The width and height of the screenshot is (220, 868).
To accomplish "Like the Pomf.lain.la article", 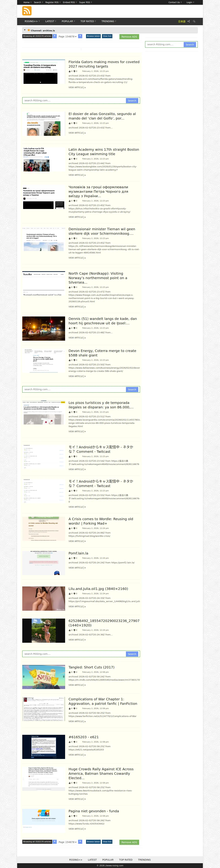I will pos(70,558).
